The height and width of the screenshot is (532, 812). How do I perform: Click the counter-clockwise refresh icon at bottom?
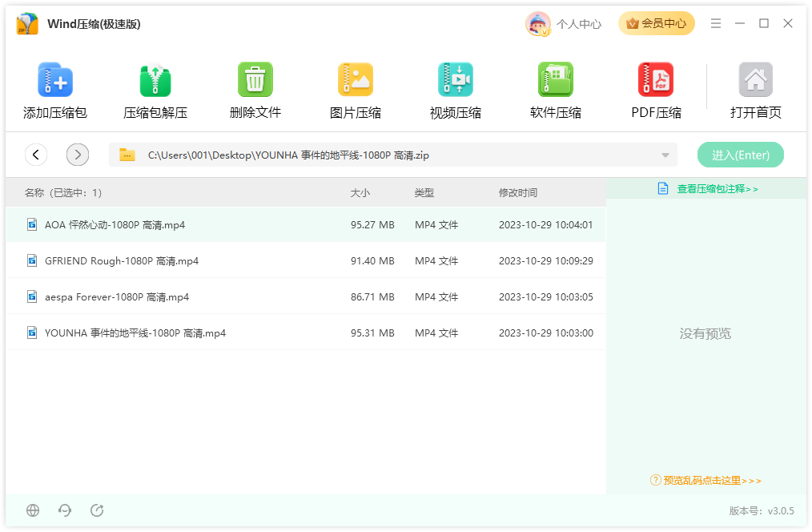[65, 510]
